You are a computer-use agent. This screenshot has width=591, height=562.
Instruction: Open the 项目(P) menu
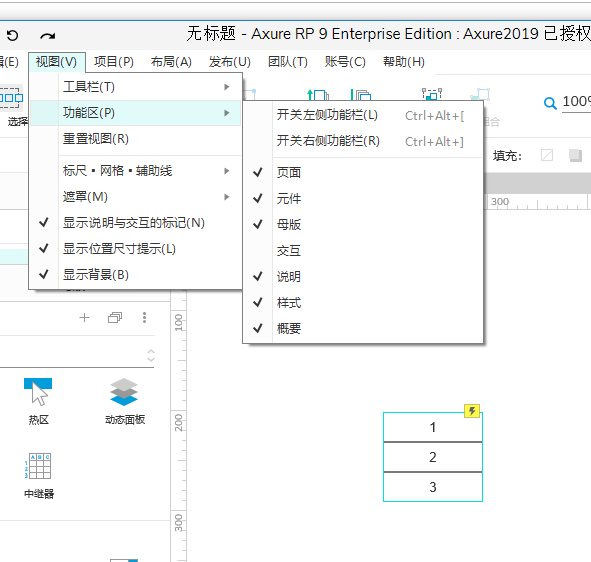tap(114, 61)
